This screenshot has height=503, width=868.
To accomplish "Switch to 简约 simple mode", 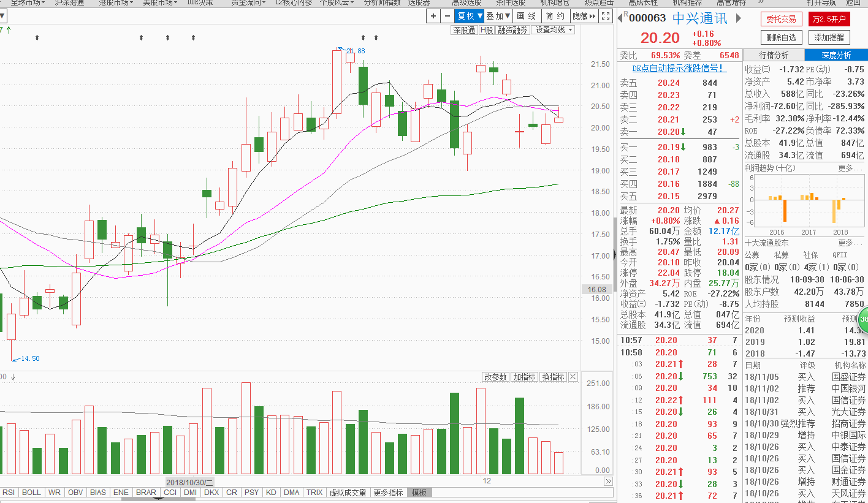I will pos(555,16).
